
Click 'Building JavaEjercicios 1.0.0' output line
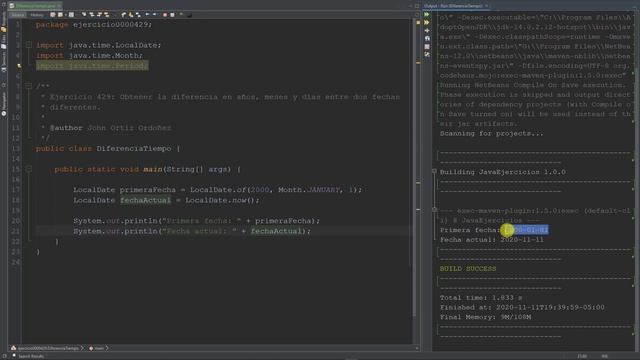point(502,172)
